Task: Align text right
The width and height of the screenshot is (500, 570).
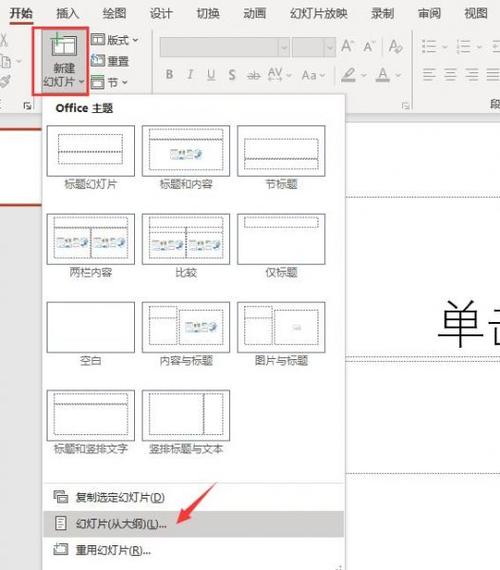Action: point(472,75)
